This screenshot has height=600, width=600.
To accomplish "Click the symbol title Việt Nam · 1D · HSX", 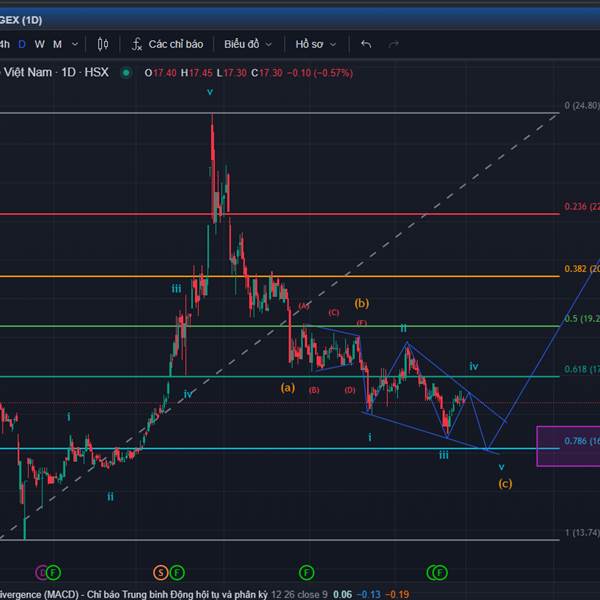I will tap(56, 72).
